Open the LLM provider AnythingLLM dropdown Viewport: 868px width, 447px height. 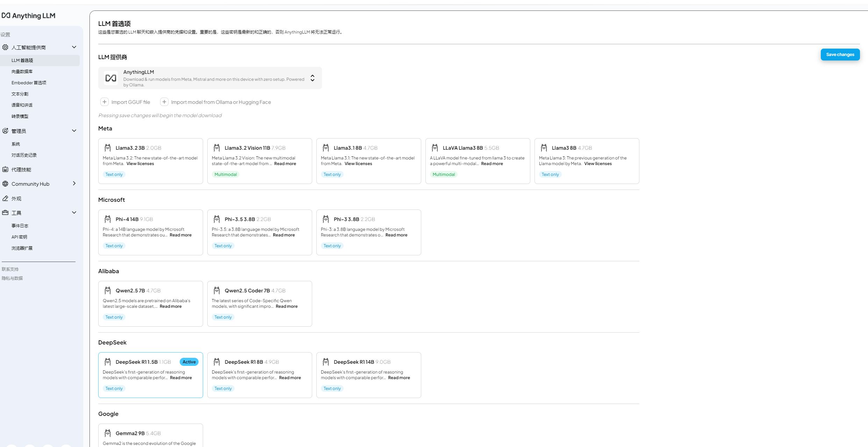210,78
